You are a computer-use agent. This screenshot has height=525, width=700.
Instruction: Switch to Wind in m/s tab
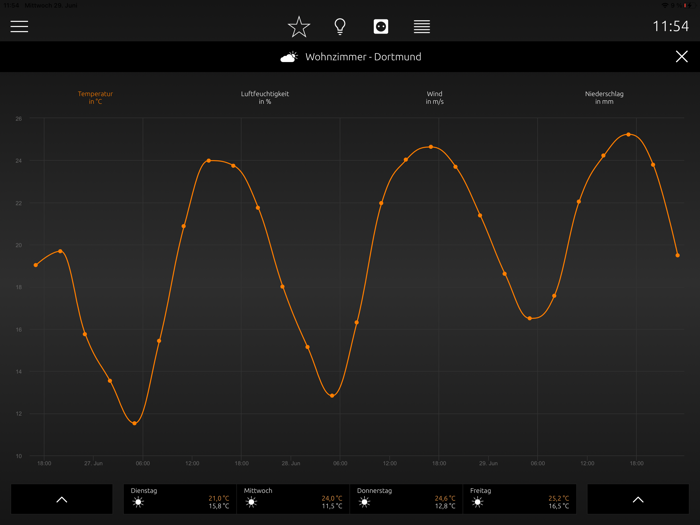434,98
